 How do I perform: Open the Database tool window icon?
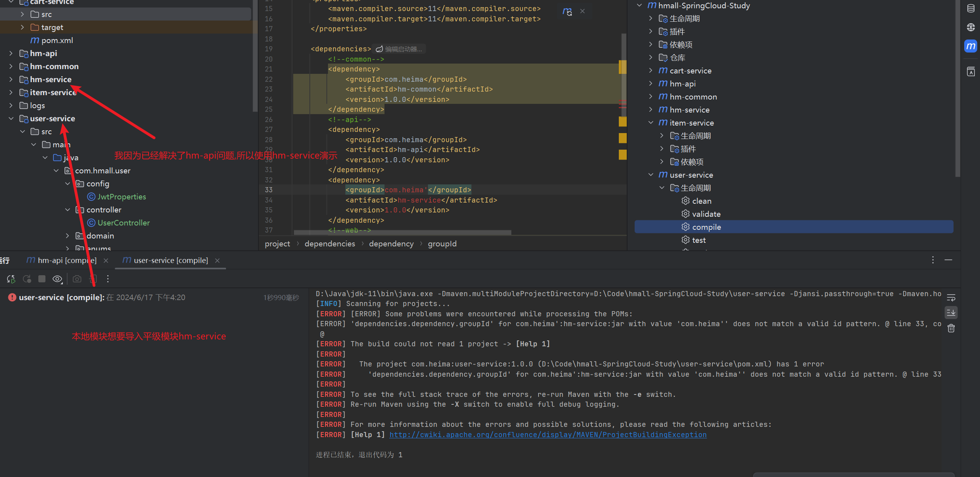pyautogui.click(x=971, y=8)
